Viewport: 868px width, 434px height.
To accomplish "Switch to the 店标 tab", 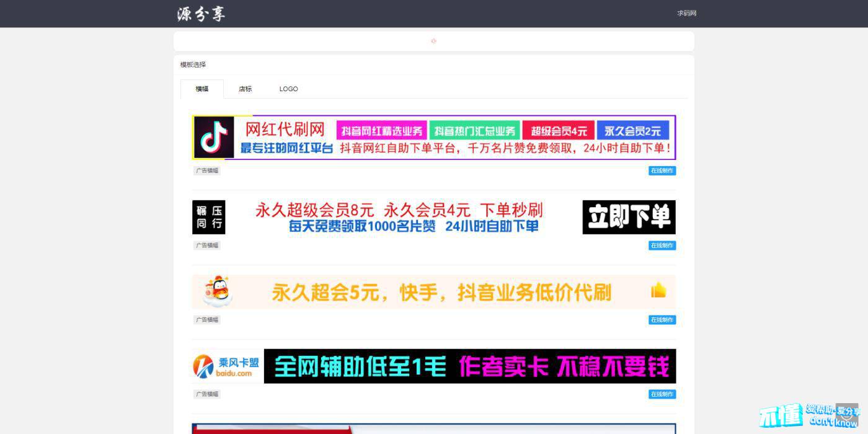I will [246, 89].
